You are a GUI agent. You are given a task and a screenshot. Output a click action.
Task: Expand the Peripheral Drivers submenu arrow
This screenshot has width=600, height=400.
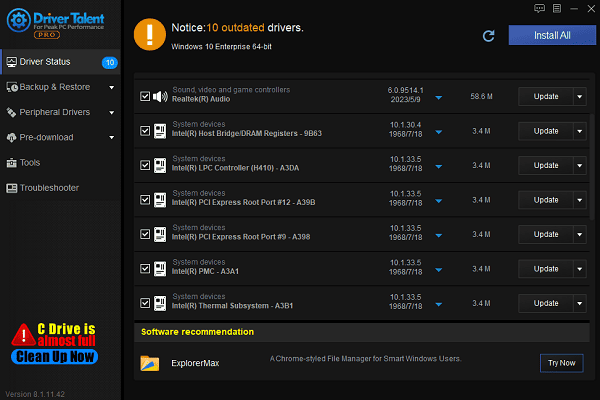(x=112, y=113)
